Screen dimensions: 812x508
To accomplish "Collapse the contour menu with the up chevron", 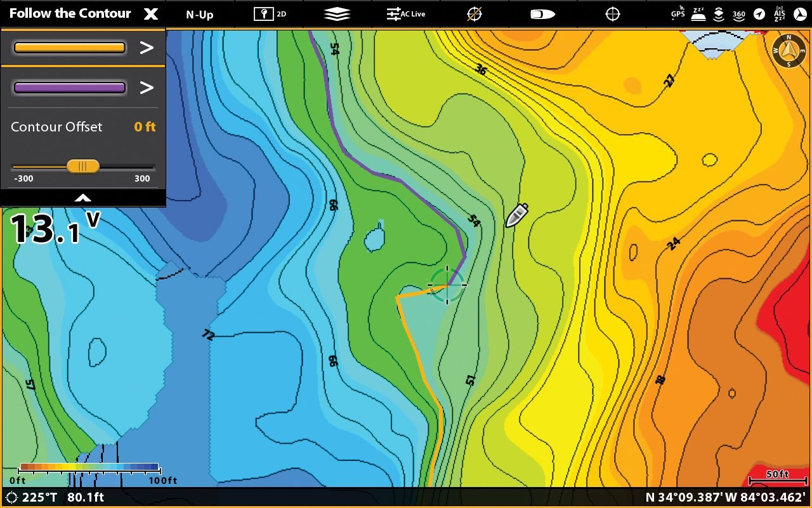I will point(82,197).
